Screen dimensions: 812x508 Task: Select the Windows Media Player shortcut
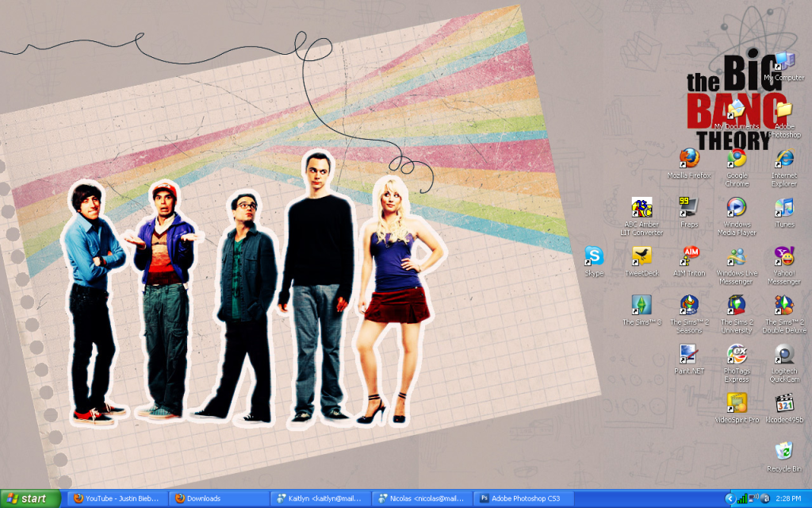(737, 216)
